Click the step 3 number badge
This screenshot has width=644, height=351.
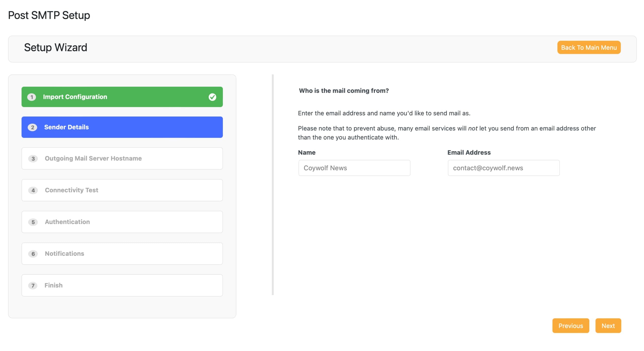(x=33, y=159)
